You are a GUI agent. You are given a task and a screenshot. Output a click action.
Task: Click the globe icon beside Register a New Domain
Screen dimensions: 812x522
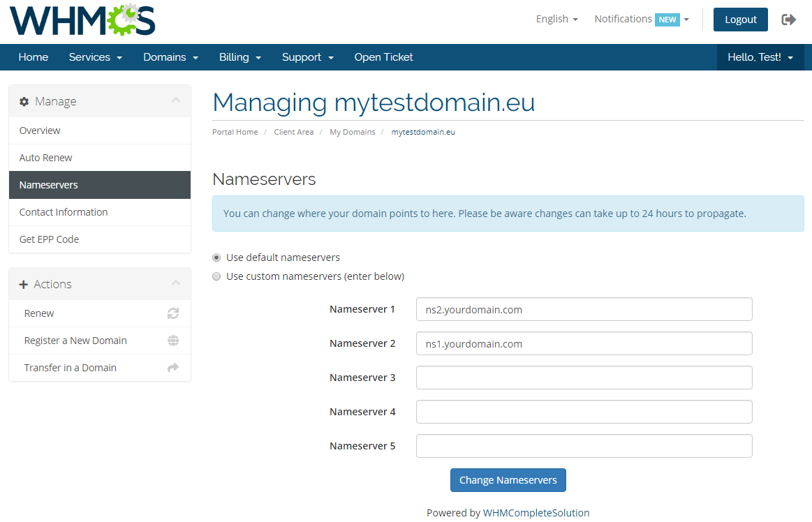(x=172, y=341)
